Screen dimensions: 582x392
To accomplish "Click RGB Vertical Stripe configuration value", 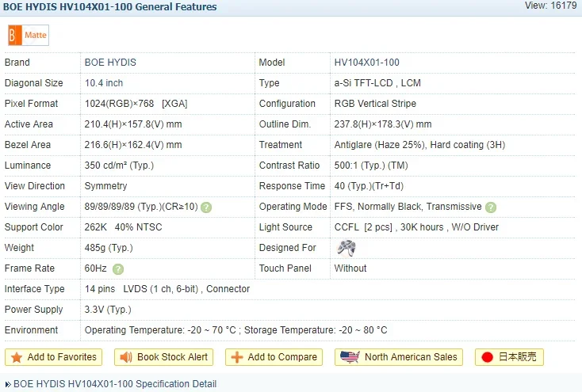I will point(375,104).
